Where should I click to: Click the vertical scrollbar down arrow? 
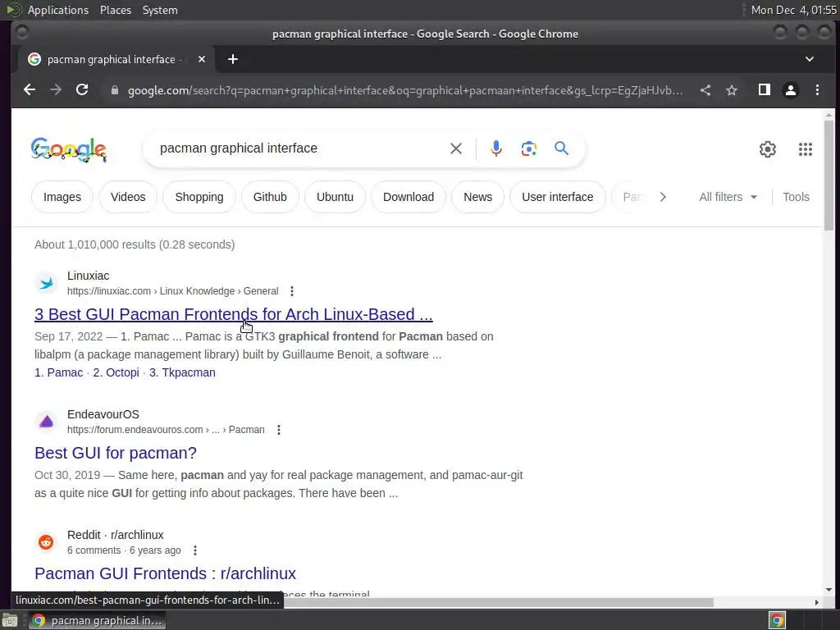(829, 591)
